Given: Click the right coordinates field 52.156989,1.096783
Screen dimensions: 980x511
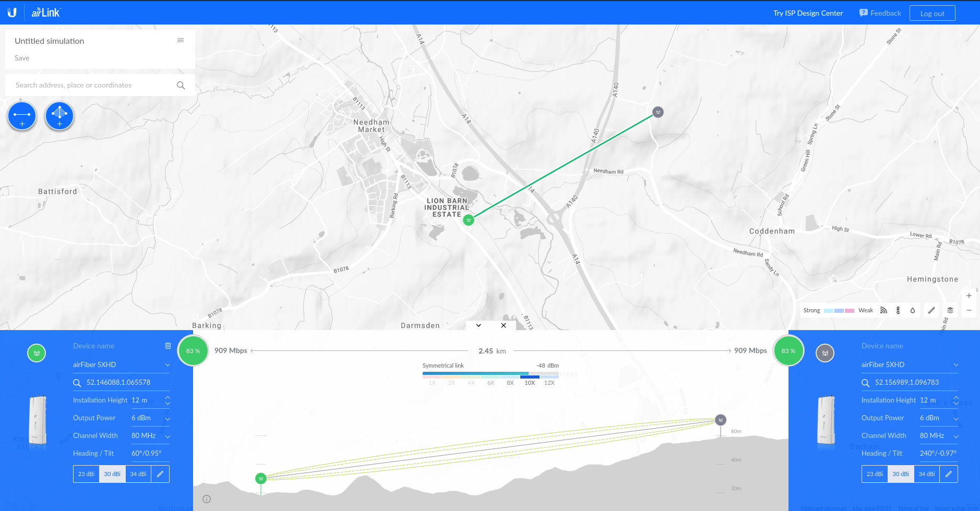Looking at the screenshot, I should [910, 382].
